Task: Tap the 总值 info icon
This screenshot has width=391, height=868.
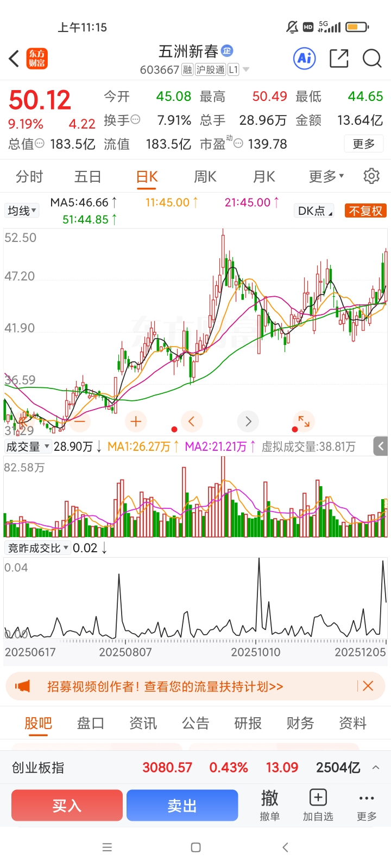Action: 40,144
